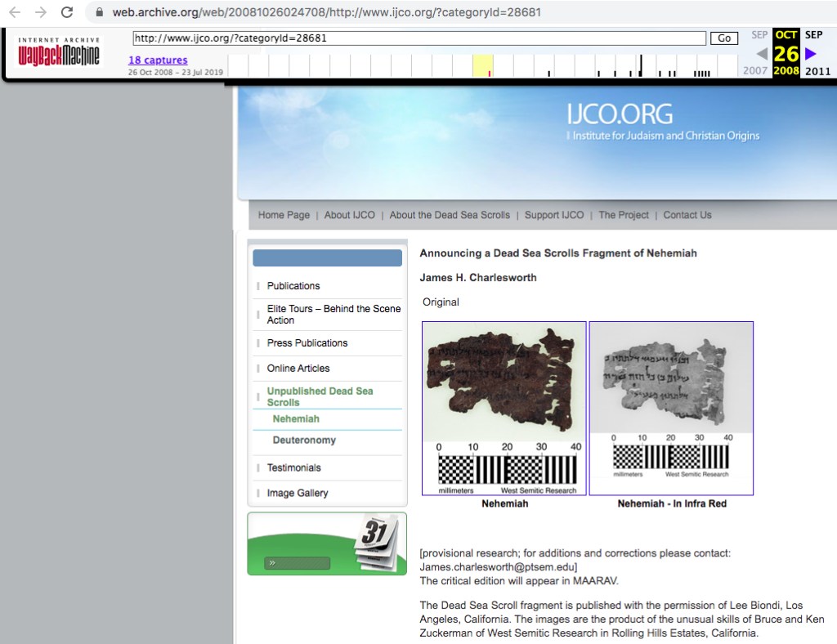Click the Wayback URL input field
837x644 pixels.
[418, 38]
